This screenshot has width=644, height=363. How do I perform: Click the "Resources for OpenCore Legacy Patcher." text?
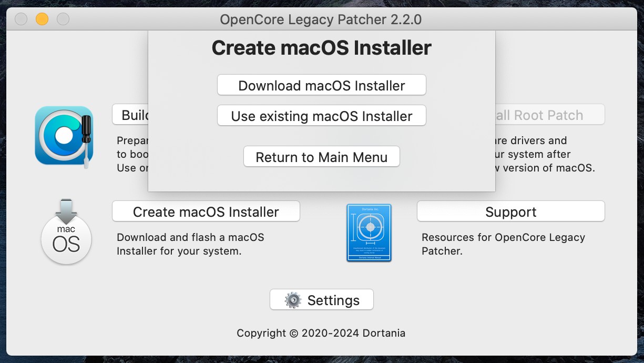tap(503, 244)
